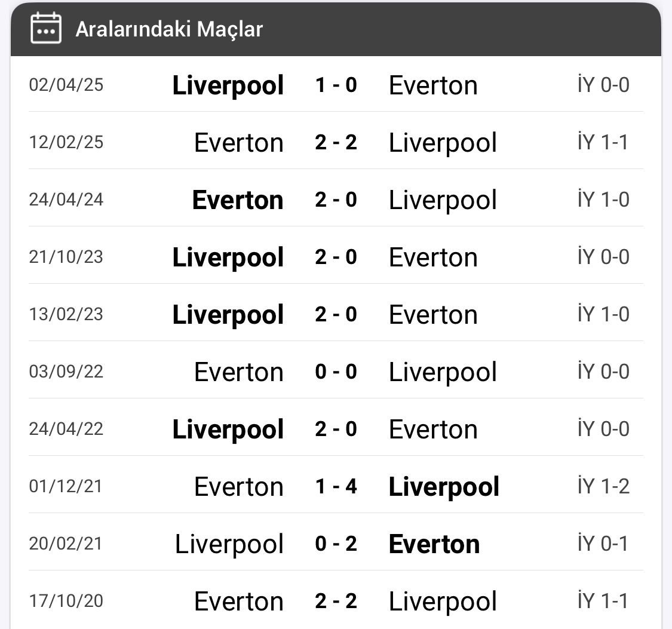672x629 pixels.
Task: Click bold Everton team name on 24/04/24
Action: click(x=238, y=200)
